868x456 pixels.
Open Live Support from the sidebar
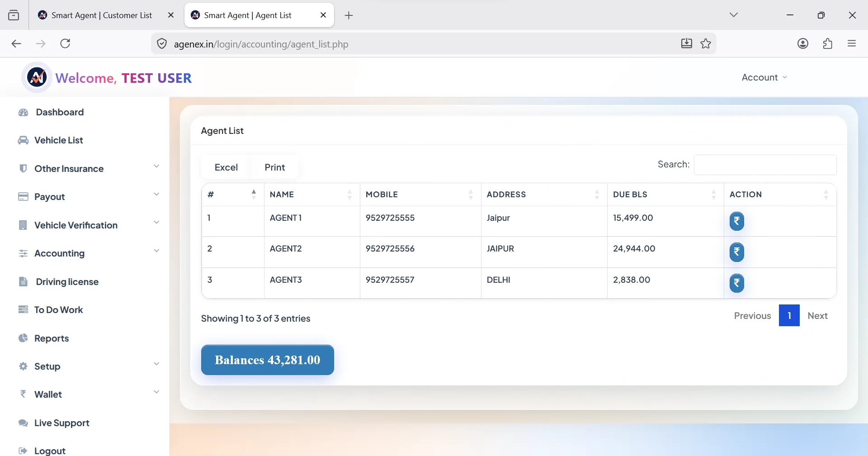(x=62, y=423)
